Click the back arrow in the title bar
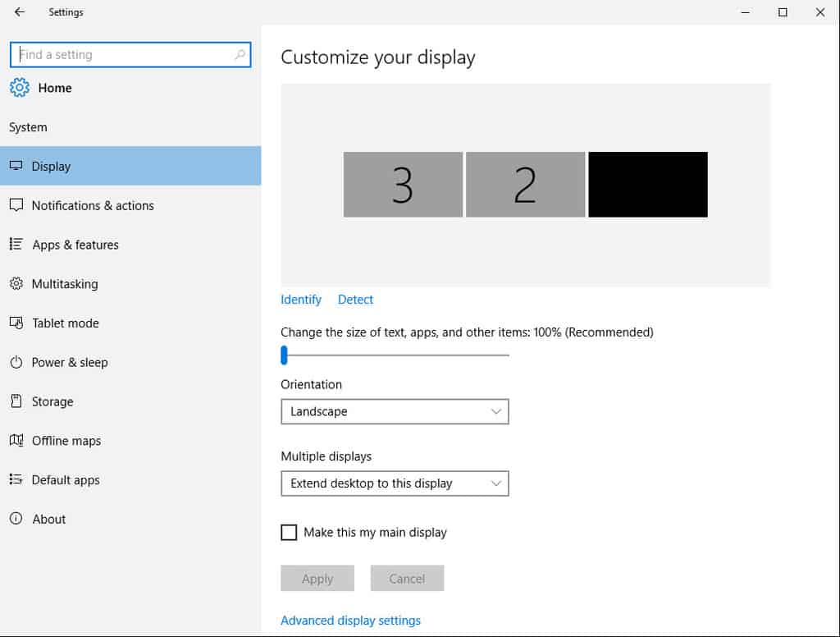The height and width of the screenshot is (637, 840). pos(20,11)
